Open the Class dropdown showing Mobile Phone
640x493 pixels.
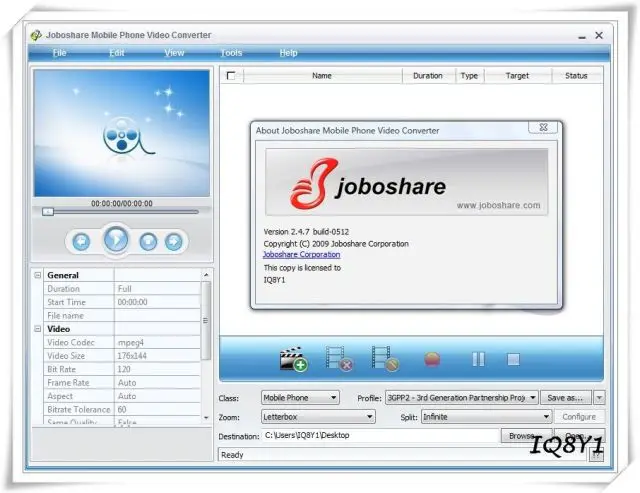pyautogui.click(x=300, y=398)
